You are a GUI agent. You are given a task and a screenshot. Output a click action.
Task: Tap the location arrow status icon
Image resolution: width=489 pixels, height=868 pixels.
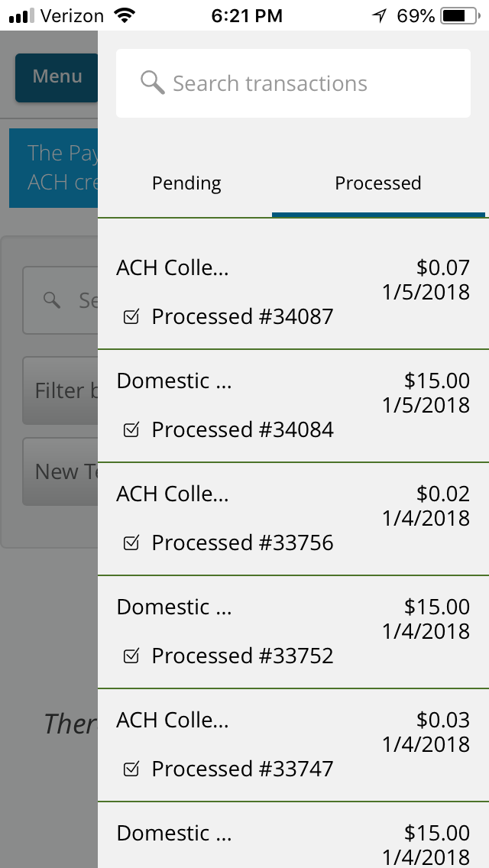[380, 15]
